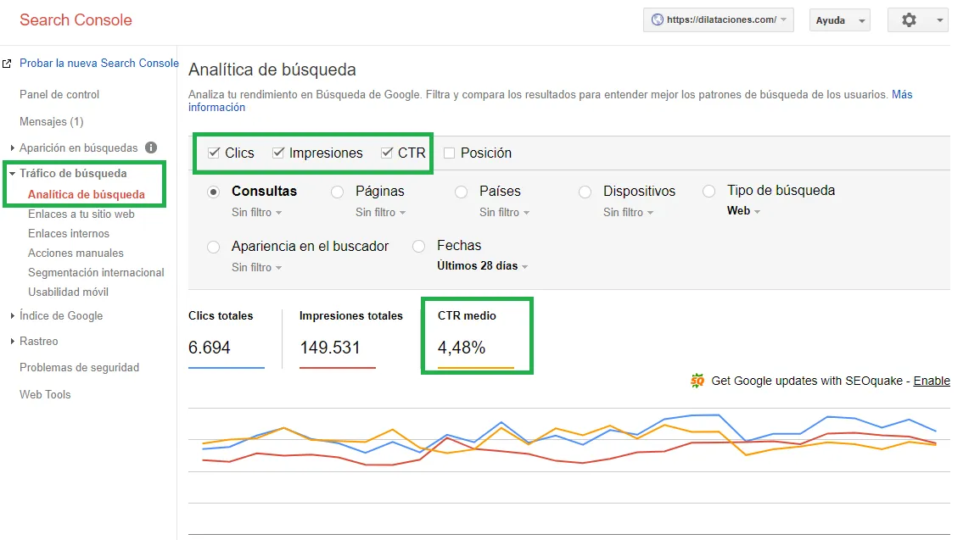Open Mensajes (1) in the sidebar

coord(51,122)
